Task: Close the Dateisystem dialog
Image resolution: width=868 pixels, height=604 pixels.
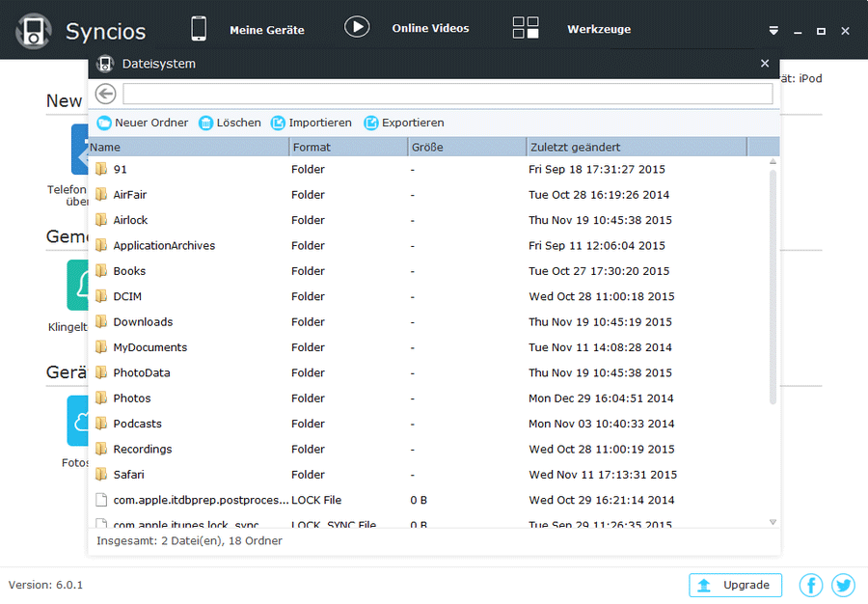Action: click(x=765, y=64)
